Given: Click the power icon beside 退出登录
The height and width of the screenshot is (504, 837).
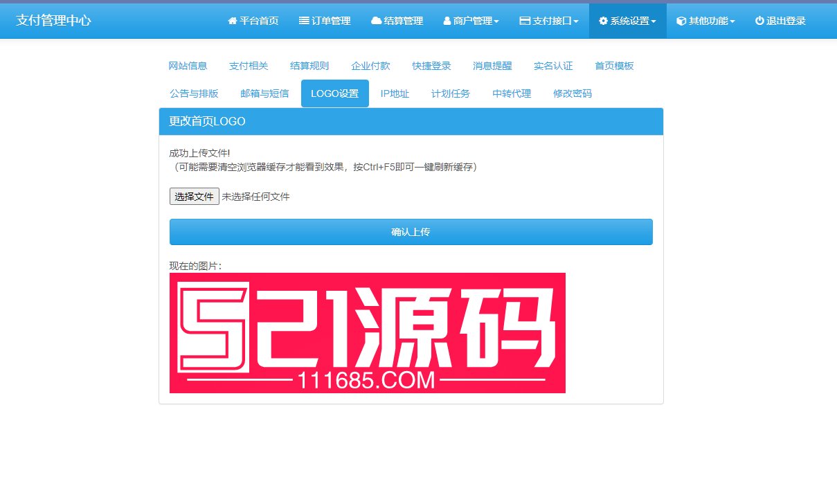Looking at the screenshot, I should (759, 21).
